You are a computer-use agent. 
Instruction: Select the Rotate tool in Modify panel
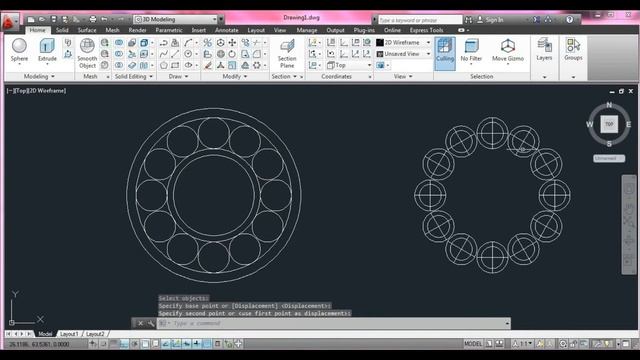coord(232,54)
